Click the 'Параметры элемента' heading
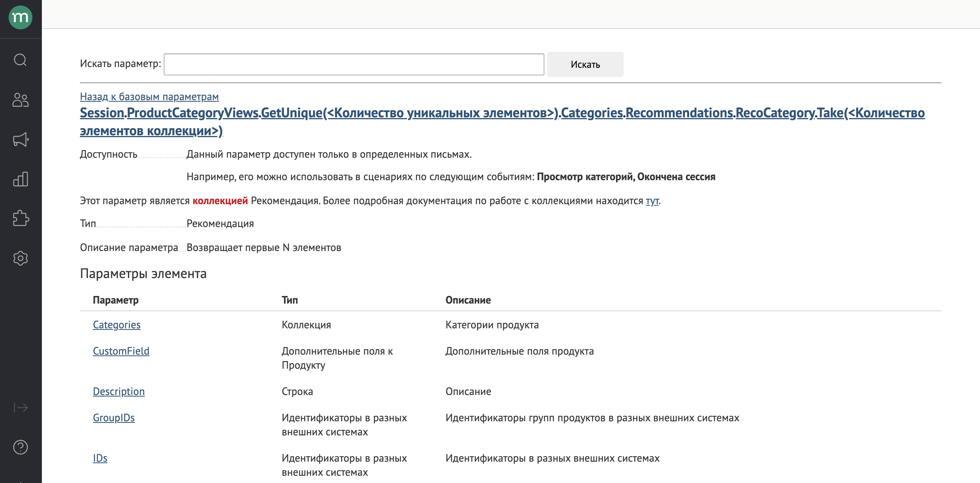 click(x=143, y=273)
